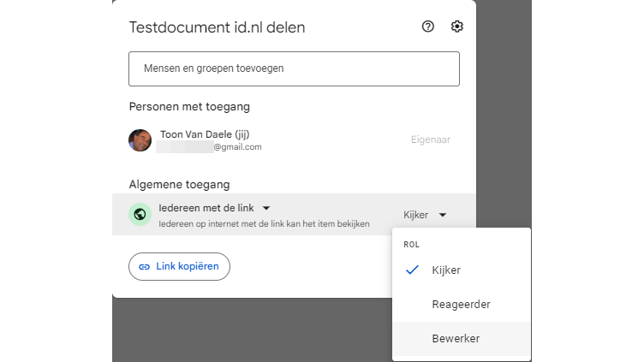Open sharing settings gear icon

[457, 27]
